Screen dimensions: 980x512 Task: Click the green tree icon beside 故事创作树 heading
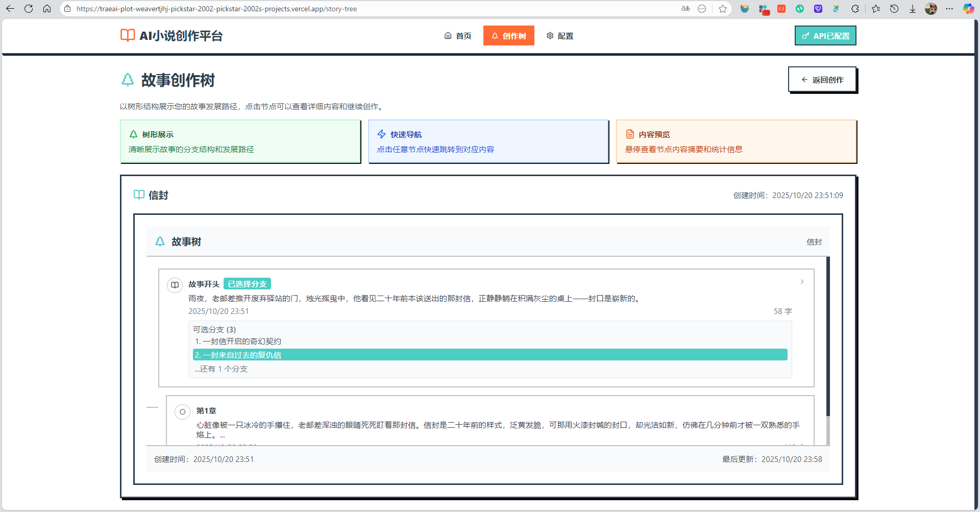point(127,80)
